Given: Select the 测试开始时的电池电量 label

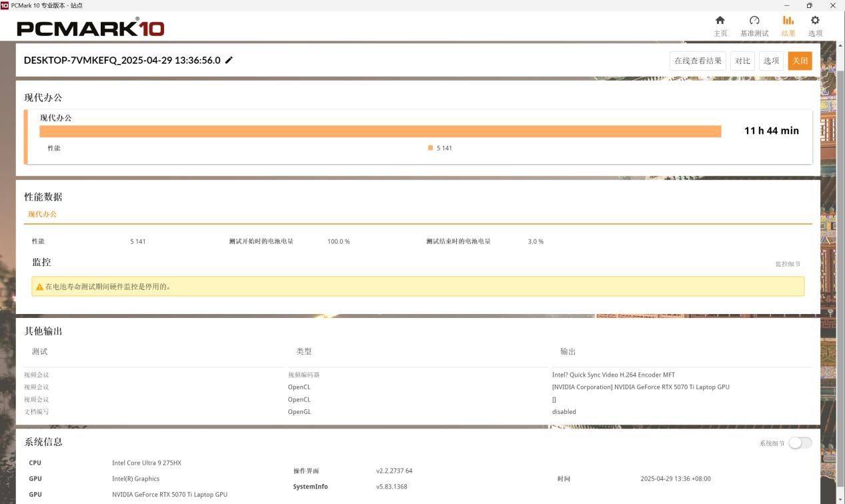Looking at the screenshot, I should pyautogui.click(x=261, y=241).
